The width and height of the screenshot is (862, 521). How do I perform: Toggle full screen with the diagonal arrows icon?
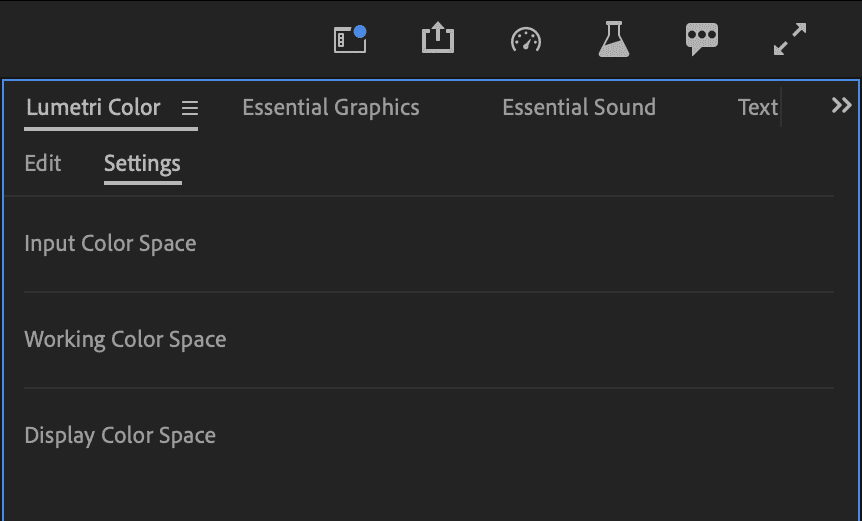(x=790, y=39)
